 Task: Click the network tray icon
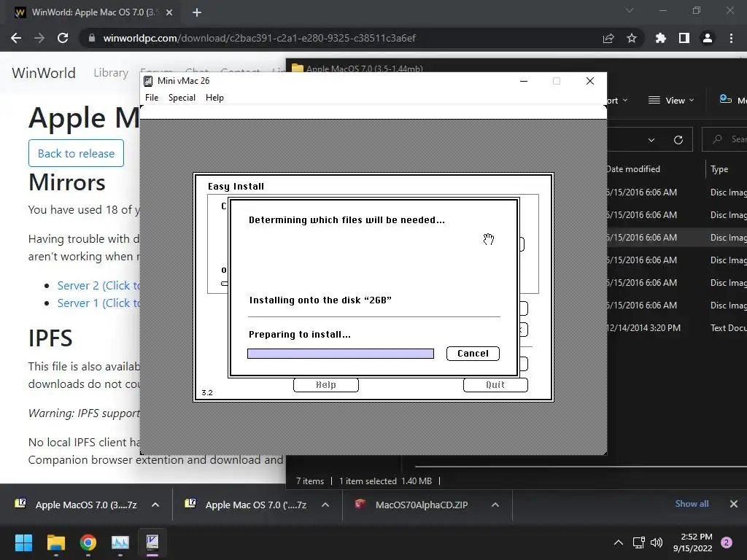tap(638, 542)
